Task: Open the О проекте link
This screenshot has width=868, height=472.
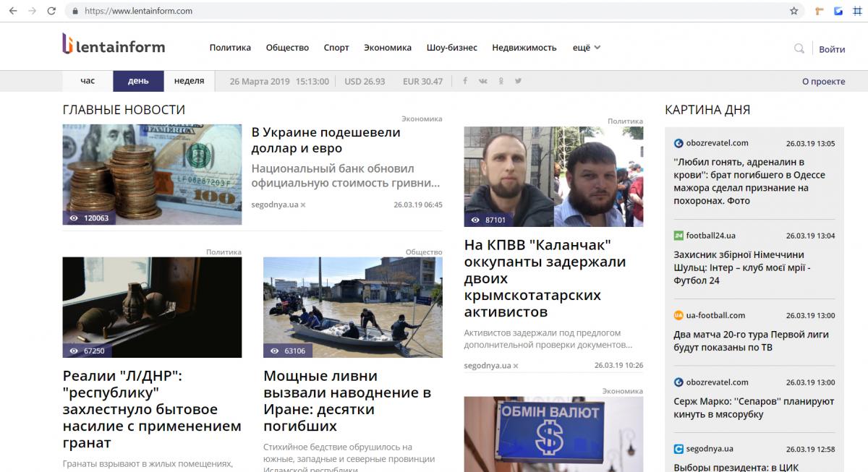Action: point(823,81)
